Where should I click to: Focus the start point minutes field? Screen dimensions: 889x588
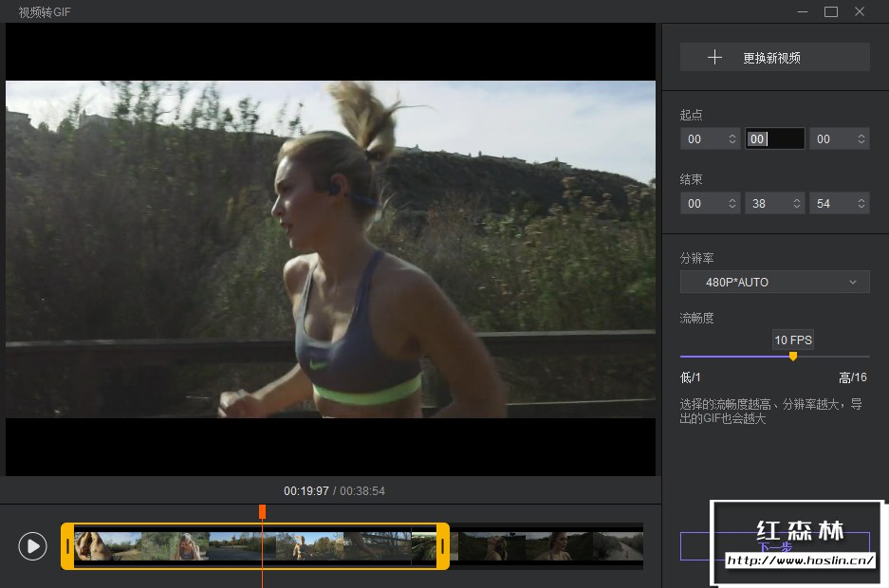[x=774, y=138]
